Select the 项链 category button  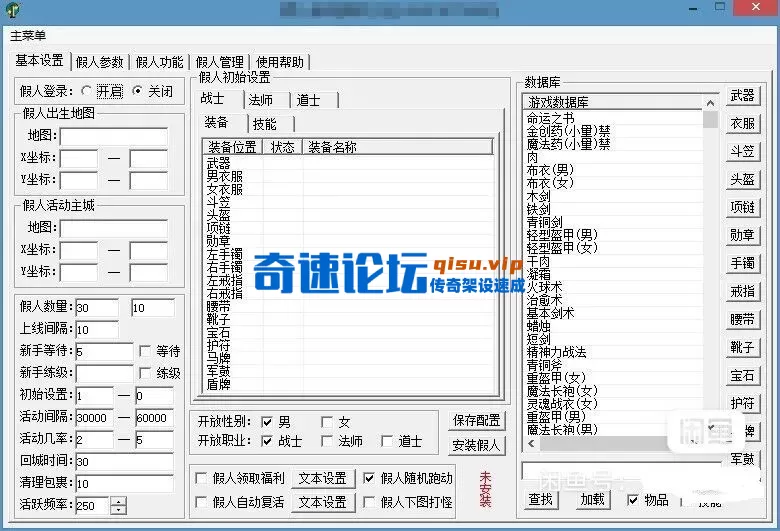point(742,208)
